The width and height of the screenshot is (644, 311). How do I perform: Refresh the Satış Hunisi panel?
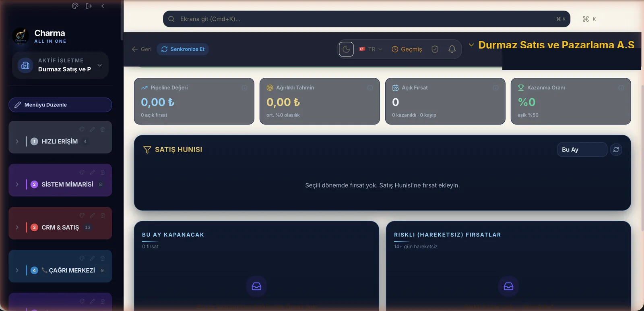point(616,149)
